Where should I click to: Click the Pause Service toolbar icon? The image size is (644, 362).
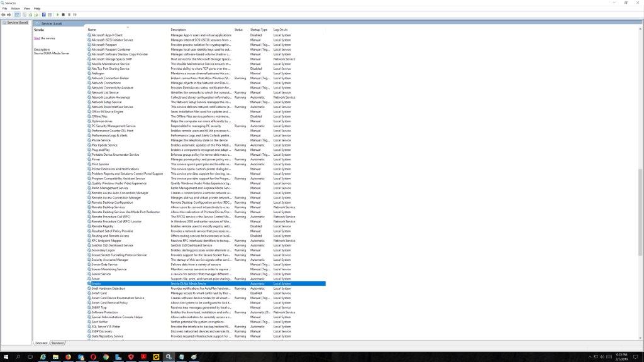[x=69, y=15]
